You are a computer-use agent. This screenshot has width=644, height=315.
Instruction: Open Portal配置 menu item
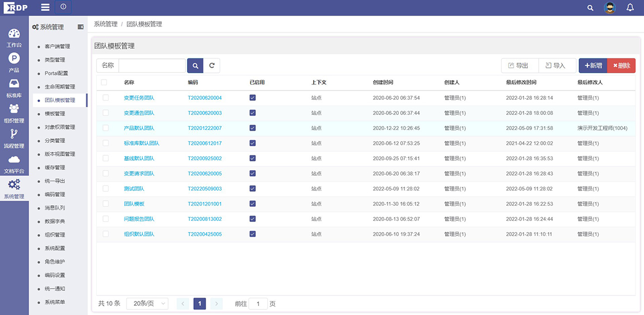pyautogui.click(x=56, y=73)
